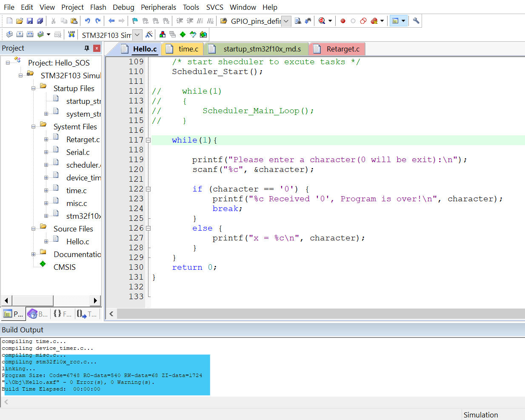
Task: Create a new file with the New icon
Action: (x=9, y=21)
